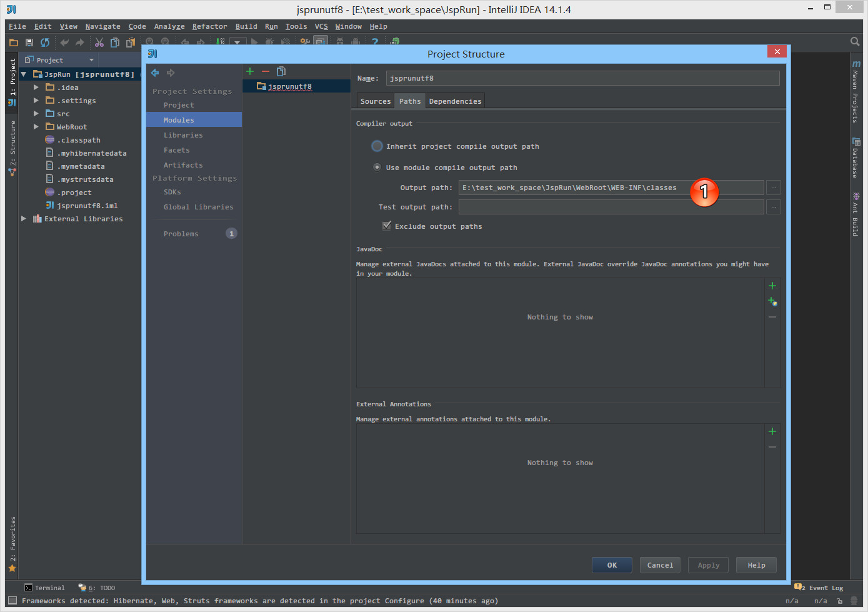
Task: Click the green add module plus icon
Action: pyautogui.click(x=250, y=71)
